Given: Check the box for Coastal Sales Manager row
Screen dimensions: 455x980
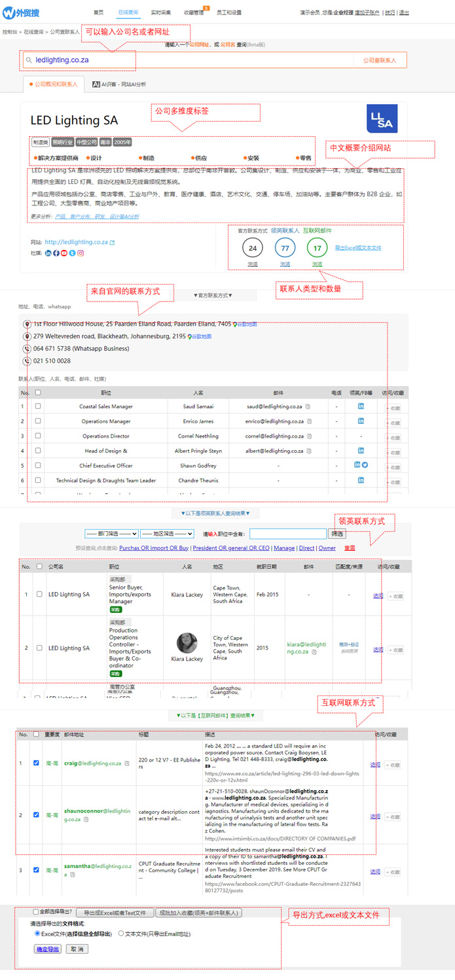Looking at the screenshot, I should (x=38, y=406).
